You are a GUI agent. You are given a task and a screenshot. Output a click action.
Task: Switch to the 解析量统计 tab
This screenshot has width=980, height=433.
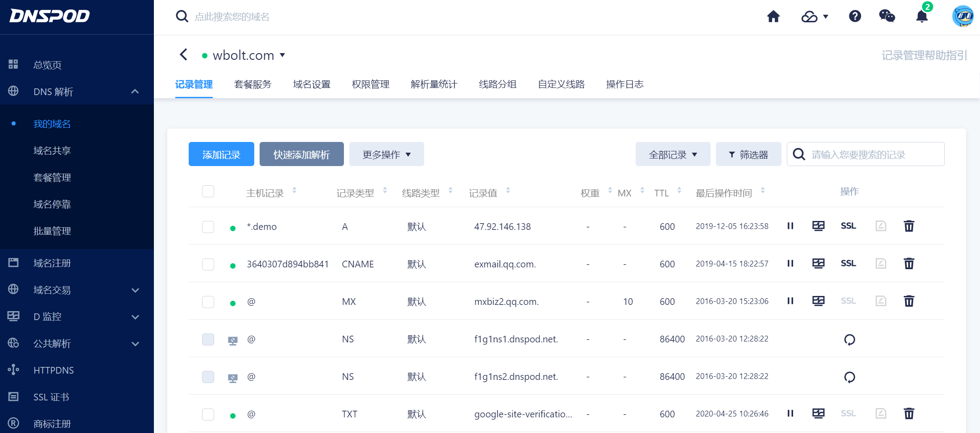(434, 84)
